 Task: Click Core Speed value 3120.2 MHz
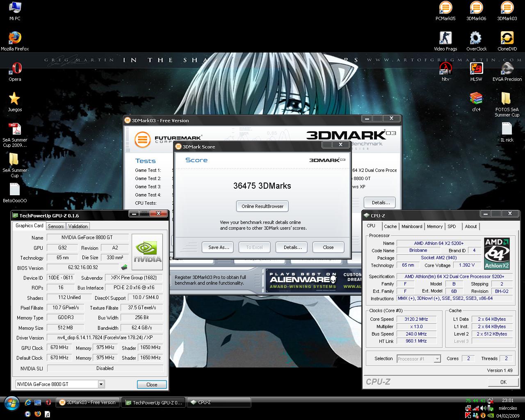[416, 319]
